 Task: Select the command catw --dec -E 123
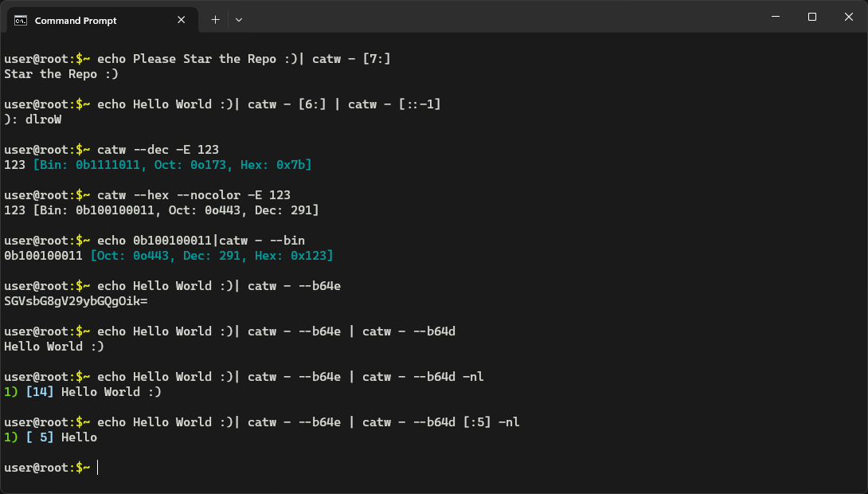click(160, 149)
